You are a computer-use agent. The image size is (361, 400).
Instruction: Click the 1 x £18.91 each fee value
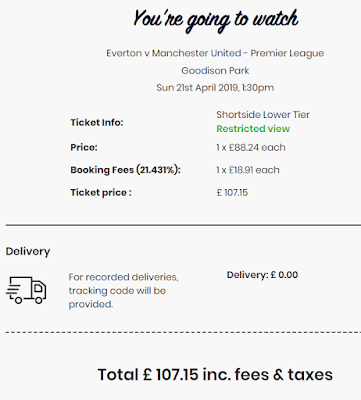click(248, 170)
